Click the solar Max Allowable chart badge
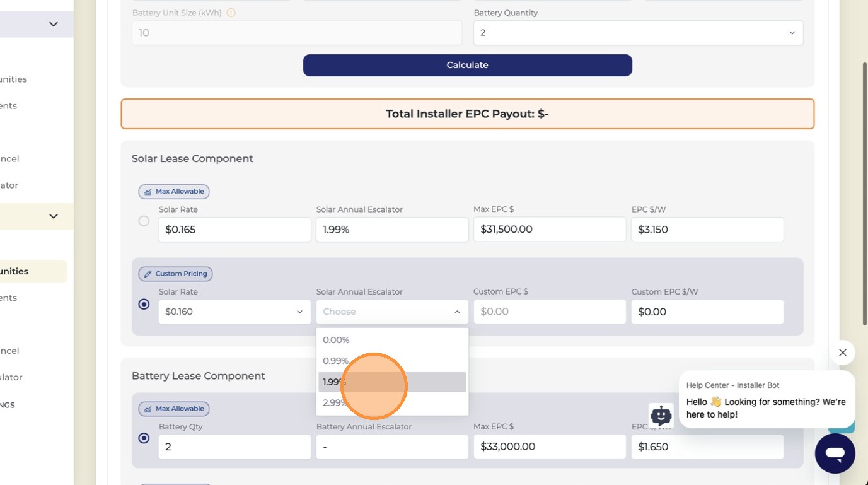The width and height of the screenshot is (868, 485). pyautogui.click(x=174, y=192)
